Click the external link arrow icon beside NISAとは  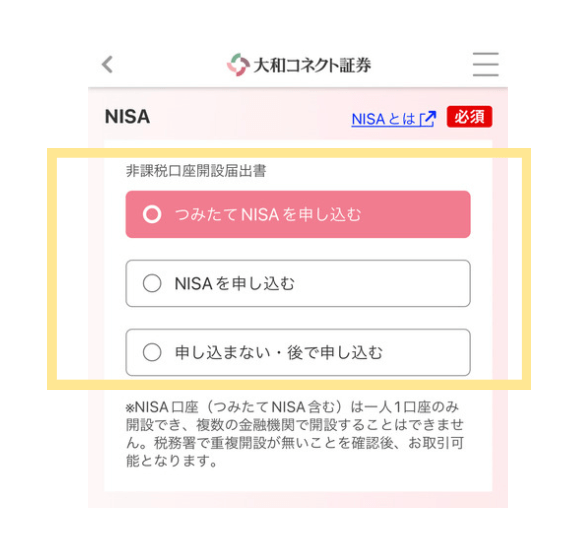(428, 119)
